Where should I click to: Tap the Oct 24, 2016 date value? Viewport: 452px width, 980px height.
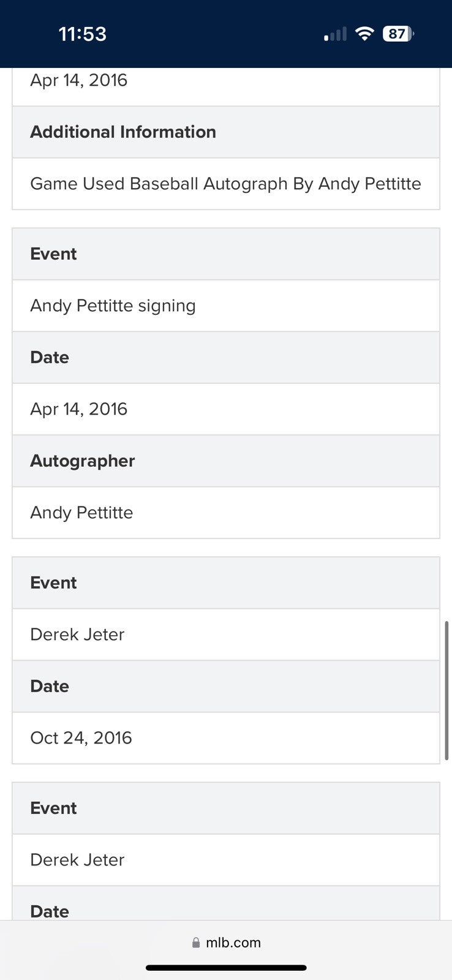[x=81, y=738]
